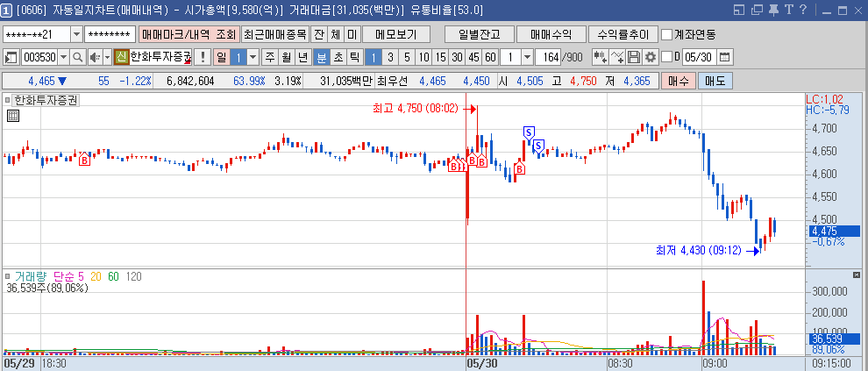
Task: Choose the 10 minute interval
Action: pyautogui.click(x=424, y=57)
